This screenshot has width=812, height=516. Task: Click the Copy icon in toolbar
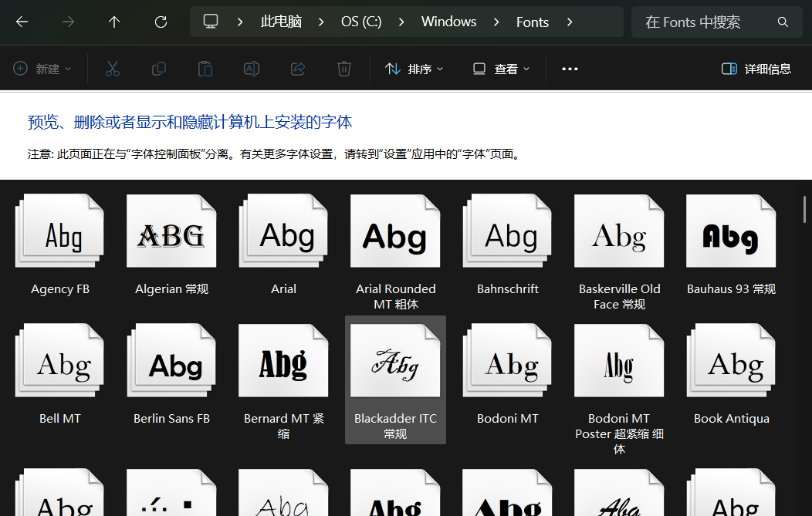pyautogui.click(x=158, y=69)
